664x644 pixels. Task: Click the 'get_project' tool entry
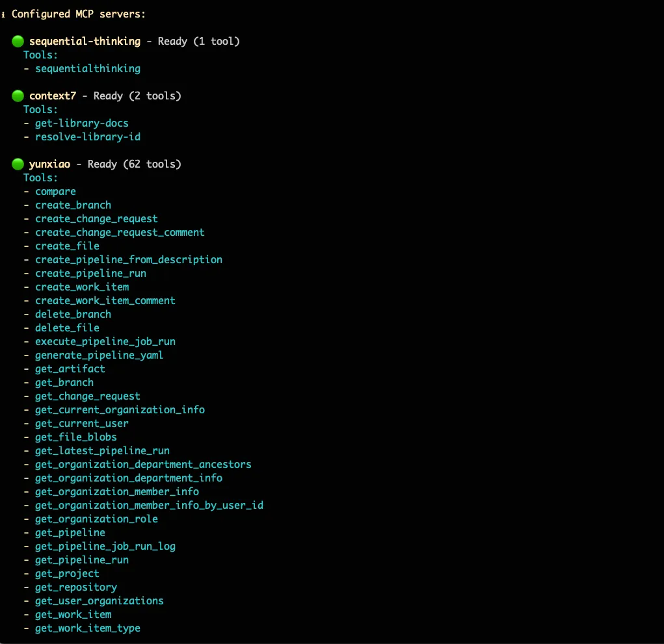coord(68,574)
